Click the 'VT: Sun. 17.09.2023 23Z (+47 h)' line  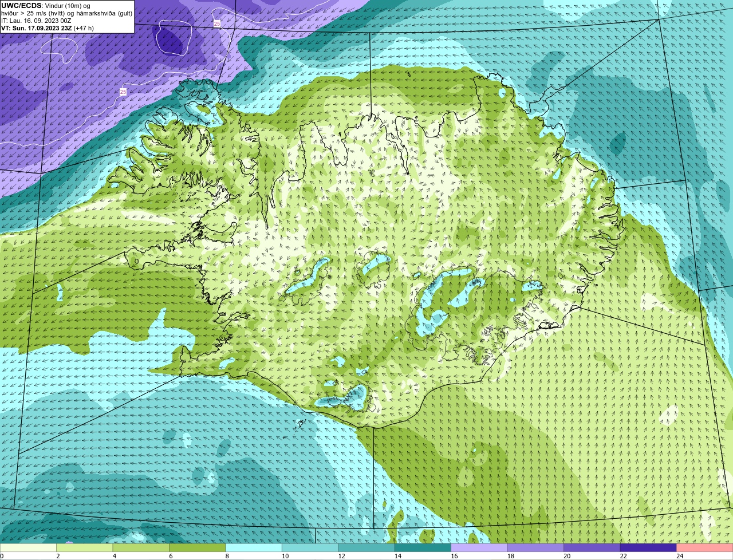click(48, 28)
